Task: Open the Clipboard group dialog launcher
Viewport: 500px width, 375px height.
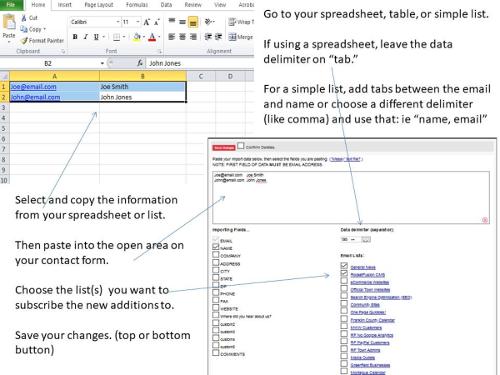Action: pyautogui.click(x=62, y=51)
